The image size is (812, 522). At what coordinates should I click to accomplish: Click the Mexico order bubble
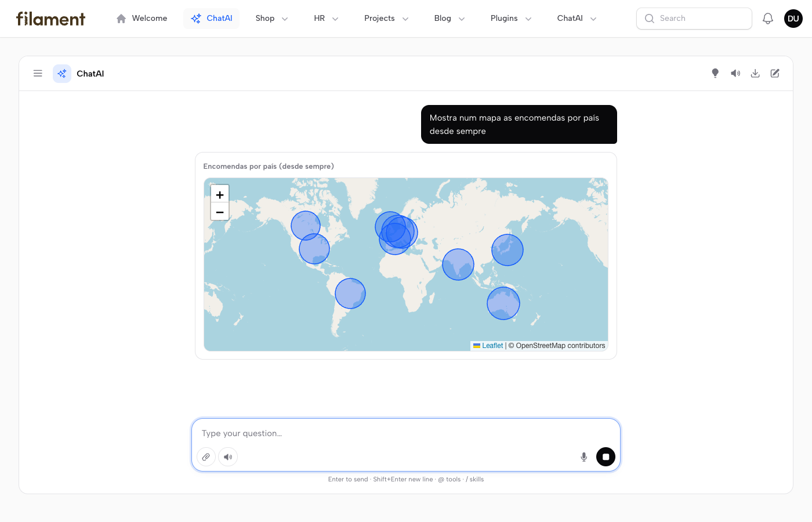coord(314,249)
